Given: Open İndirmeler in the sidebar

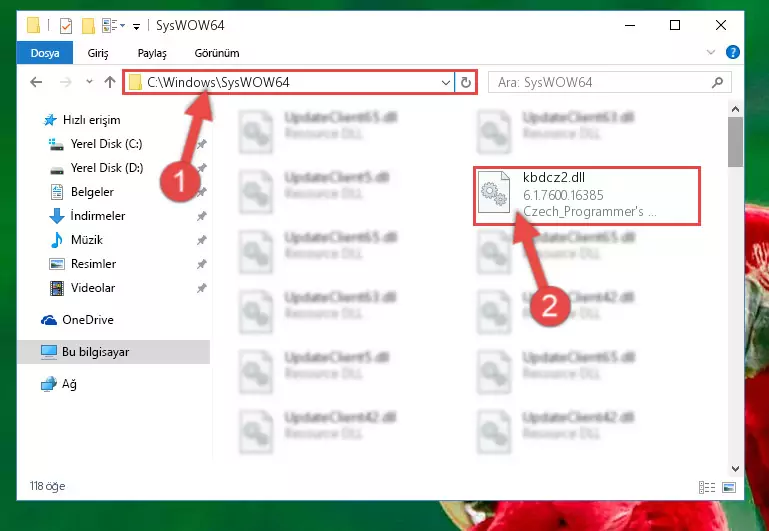Looking at the screenshot, I should coord(98,216).
